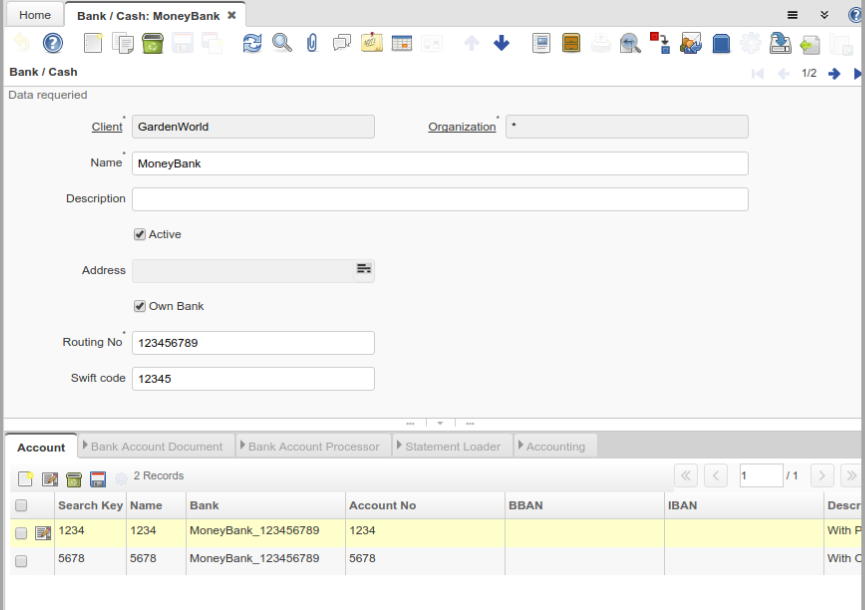Viewport: 865px width, 610px height.
Task: Select checkbox for account row 5678
Action: pyautogui.click(x=21, y=561)
